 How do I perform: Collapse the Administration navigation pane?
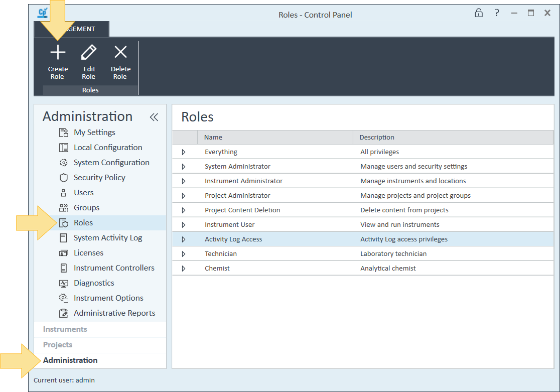tap(154, 117)
